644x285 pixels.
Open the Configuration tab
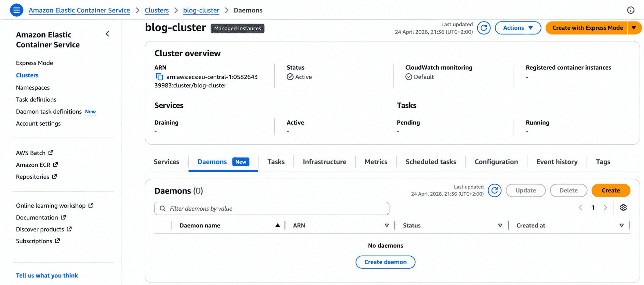point(496,162)
